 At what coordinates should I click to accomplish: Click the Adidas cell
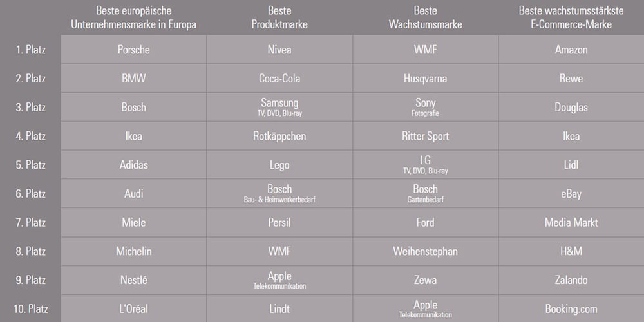133,165
